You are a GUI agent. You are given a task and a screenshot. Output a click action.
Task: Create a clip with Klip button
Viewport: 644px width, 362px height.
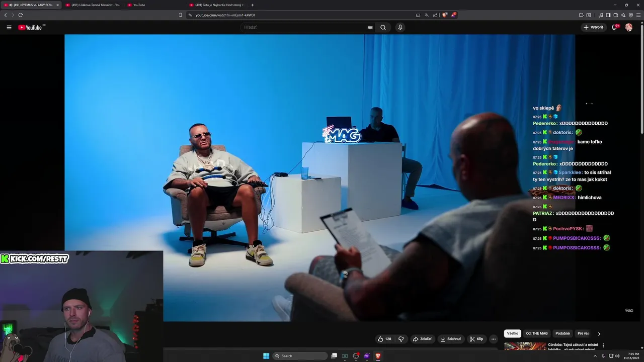click(x=476, y=339)
